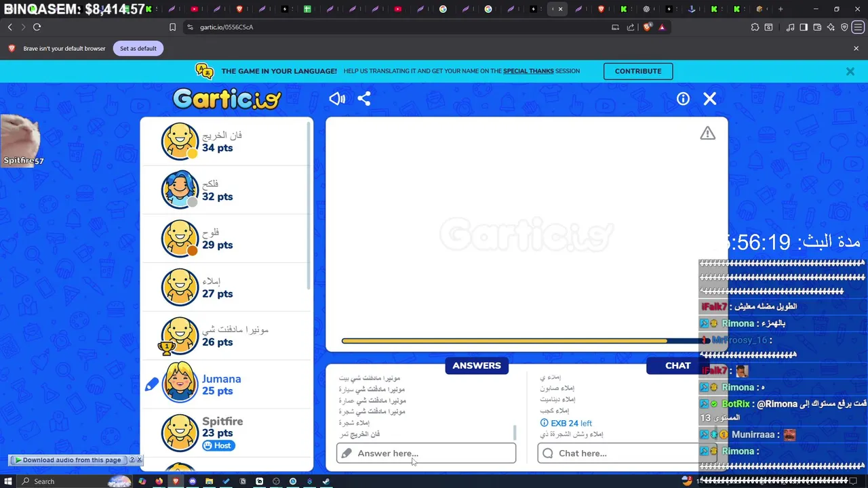Screen dimensions: 868x488
Task: Click the gartic.io URL in address bar
Action: pos(226,27)
